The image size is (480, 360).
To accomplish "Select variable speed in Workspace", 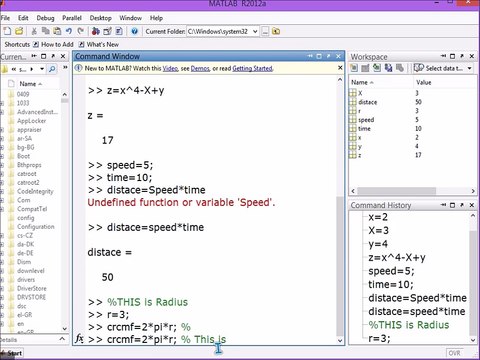I will click(366, 120).
